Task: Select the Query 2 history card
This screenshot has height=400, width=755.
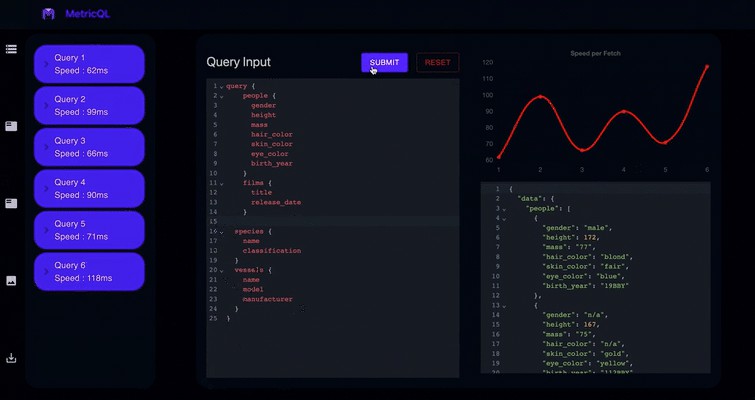Action: pos(90,106)
